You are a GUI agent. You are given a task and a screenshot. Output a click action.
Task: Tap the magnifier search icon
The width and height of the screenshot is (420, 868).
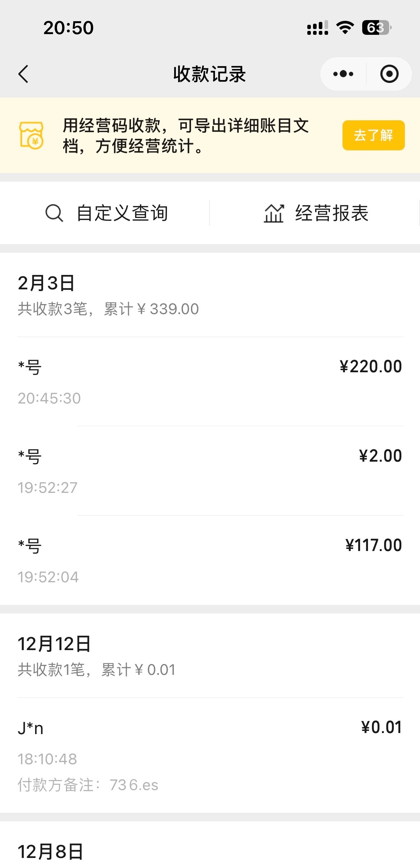click(54, 213)
